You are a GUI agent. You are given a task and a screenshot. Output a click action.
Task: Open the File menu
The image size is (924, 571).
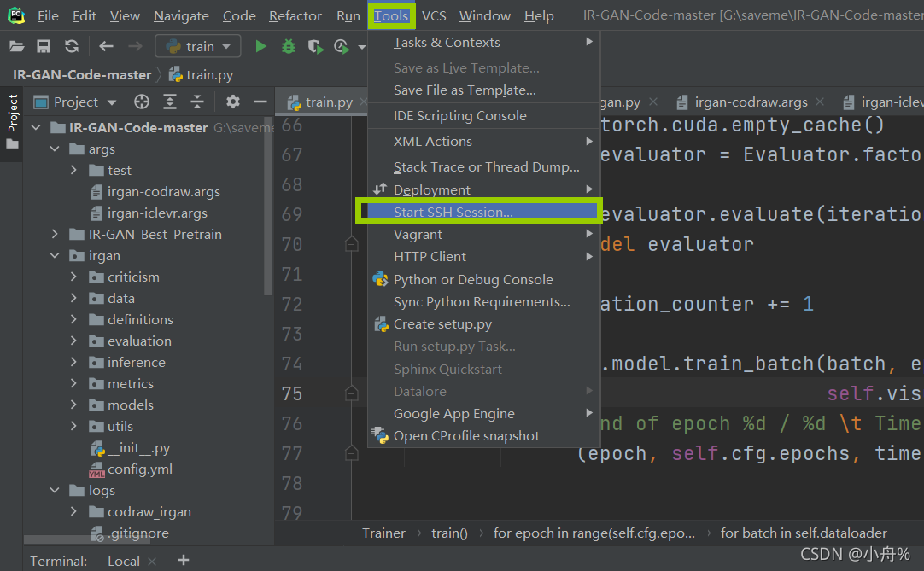(x=48, y=16)
